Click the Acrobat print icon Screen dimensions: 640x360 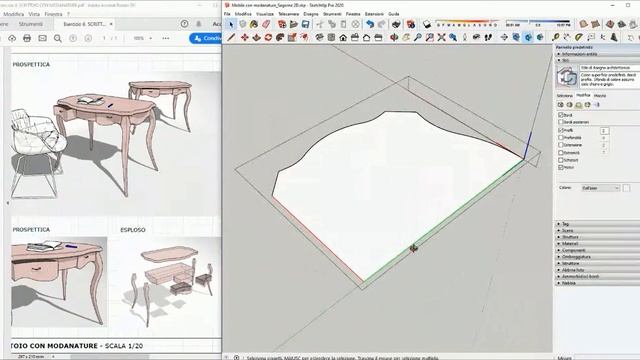coord(27,38)
